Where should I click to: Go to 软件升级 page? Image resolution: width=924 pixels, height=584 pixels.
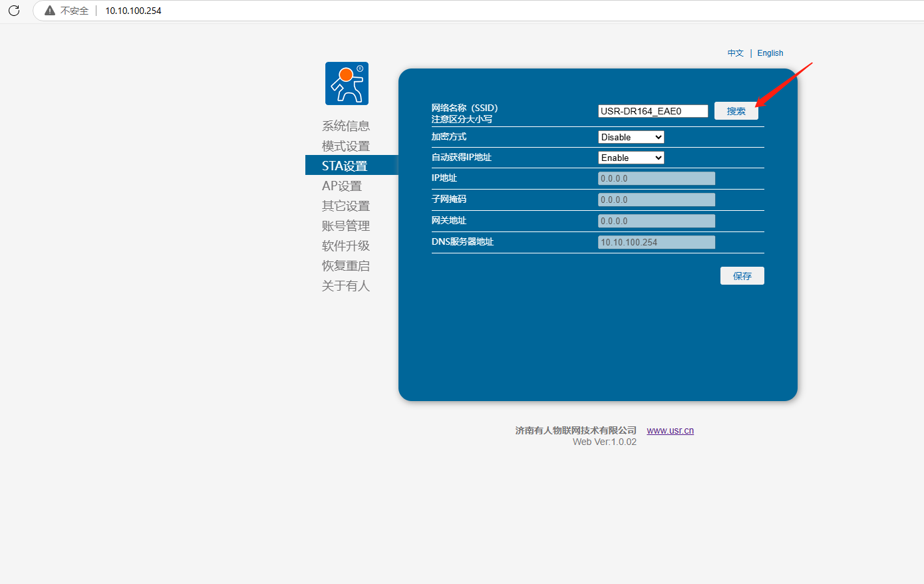[x=345, y=245]
